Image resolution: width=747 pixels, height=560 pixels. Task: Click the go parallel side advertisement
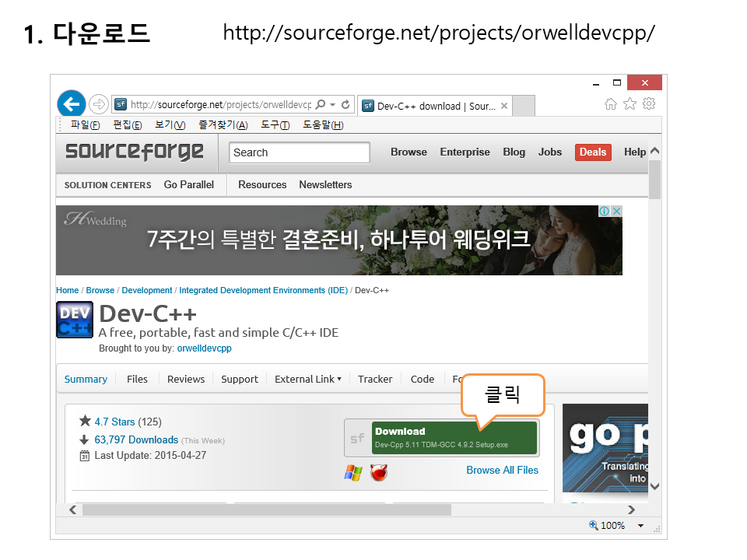(x=605, y=448)
